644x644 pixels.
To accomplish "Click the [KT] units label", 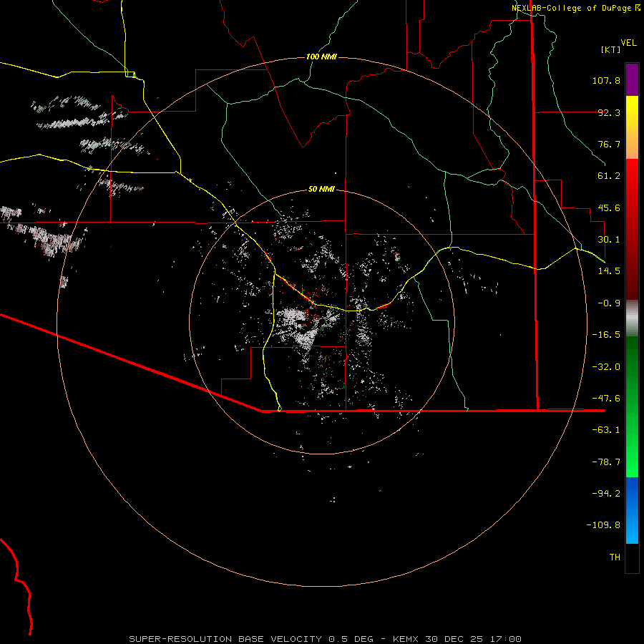I will (x=611, y=49).
